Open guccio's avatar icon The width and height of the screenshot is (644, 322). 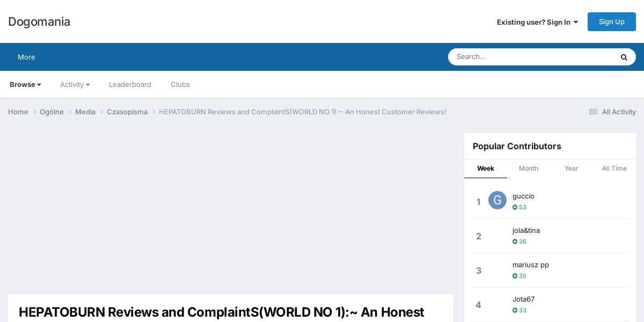(497, 200)
